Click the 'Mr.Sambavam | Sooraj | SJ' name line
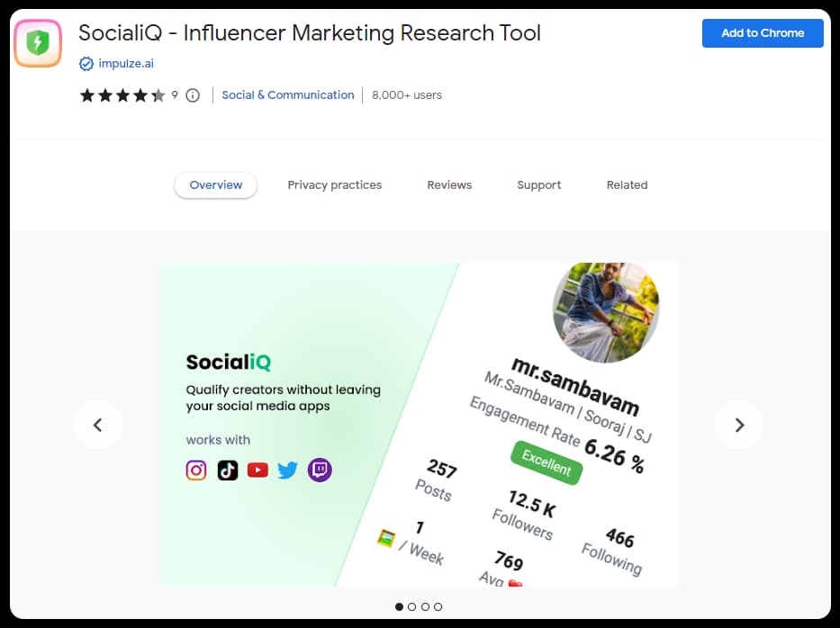 [568, 407]
